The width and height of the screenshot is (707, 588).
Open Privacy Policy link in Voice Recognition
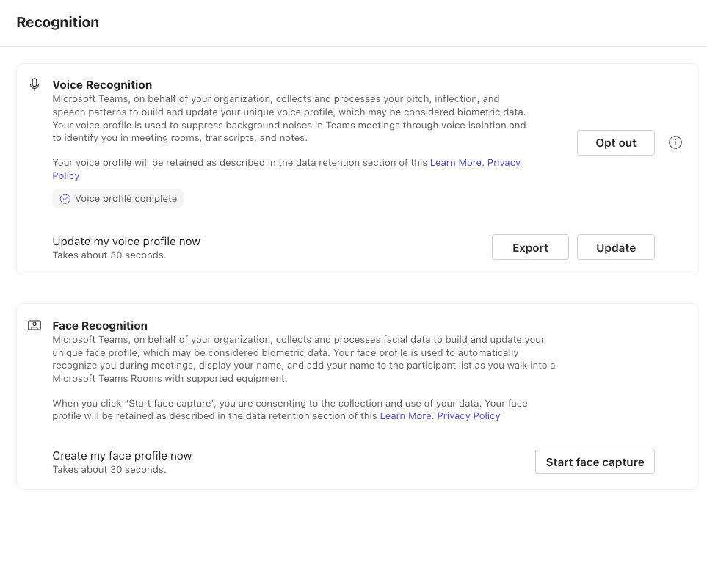(x=504, y=163)
